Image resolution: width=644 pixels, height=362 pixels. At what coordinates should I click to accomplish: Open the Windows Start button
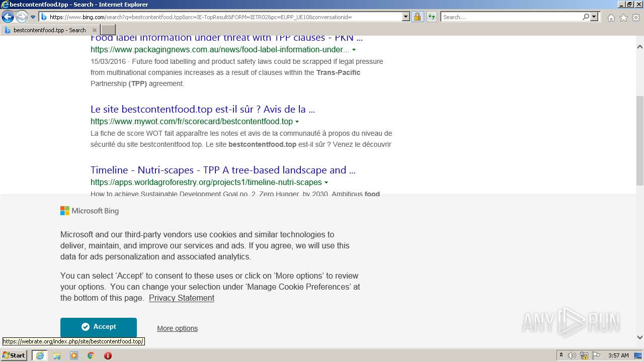coord(14,355)
